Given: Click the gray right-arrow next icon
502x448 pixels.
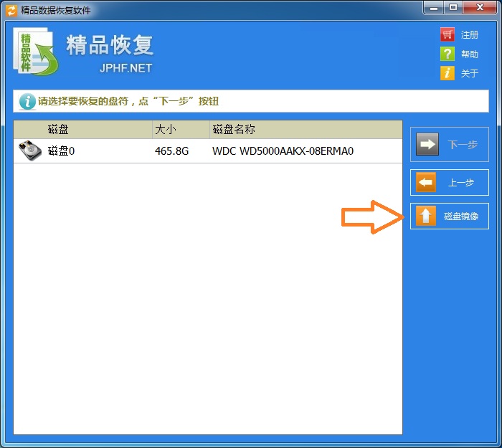Looking at the screenshot, I should tap(427, 144).
